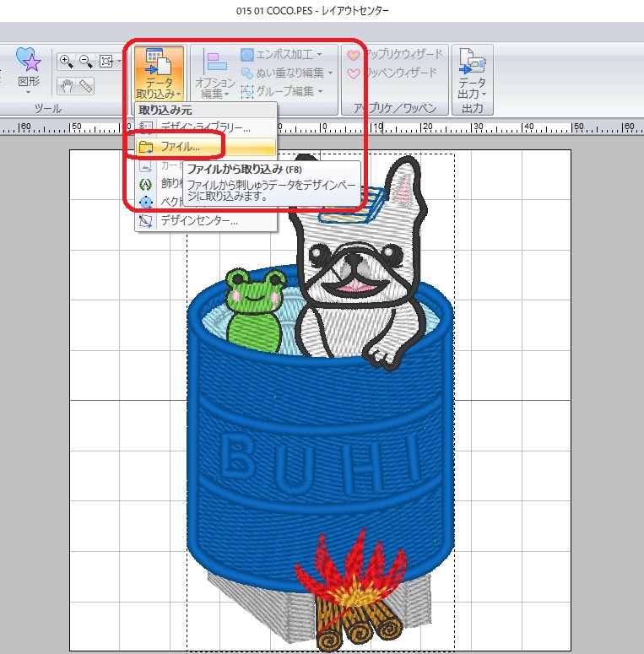Select the zoom in magnifier tool
Viewport: 644px width, 654px height.
click(x=66, y=62)
